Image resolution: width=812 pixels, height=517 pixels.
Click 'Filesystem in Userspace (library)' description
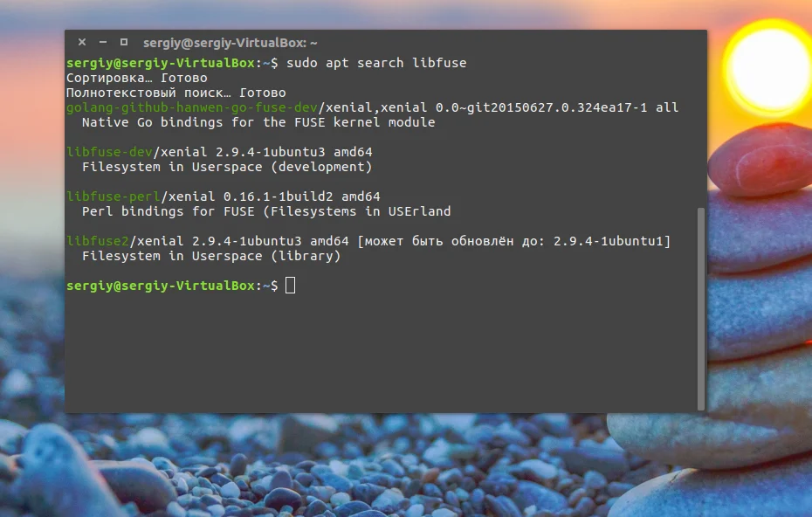point(211,256)
